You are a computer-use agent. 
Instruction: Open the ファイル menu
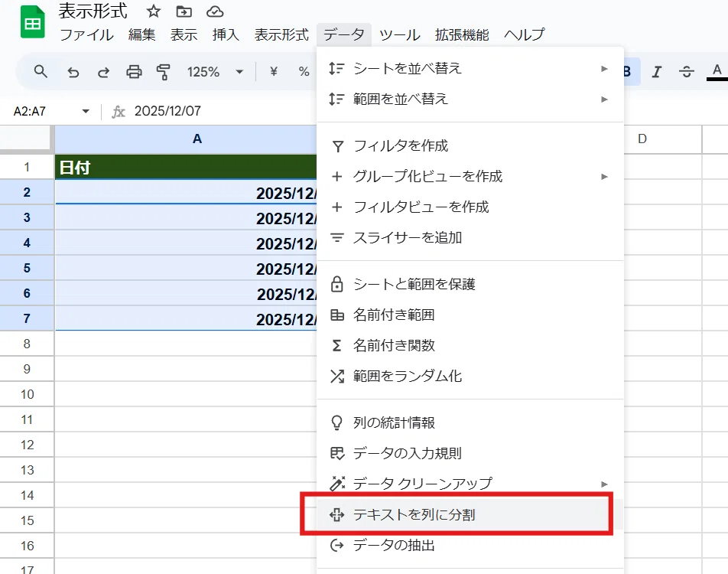click(86, 35)
